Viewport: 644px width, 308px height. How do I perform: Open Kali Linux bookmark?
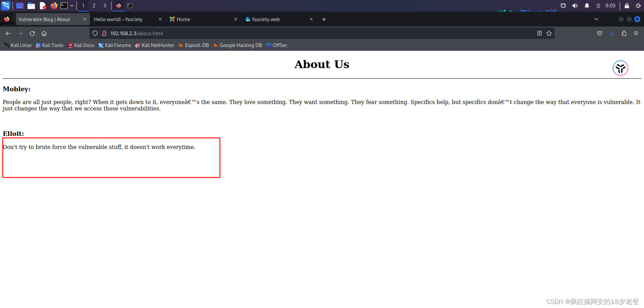click(x=18, y=45)
